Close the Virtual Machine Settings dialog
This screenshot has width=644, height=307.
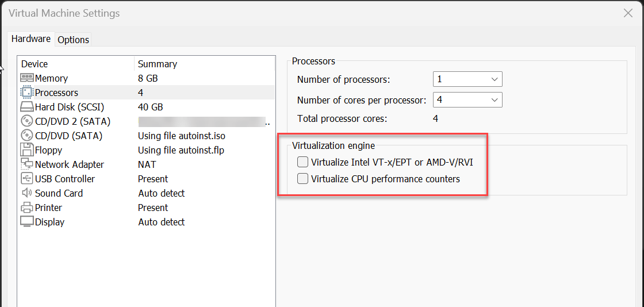pyautogui.click(x=628, y=13)
